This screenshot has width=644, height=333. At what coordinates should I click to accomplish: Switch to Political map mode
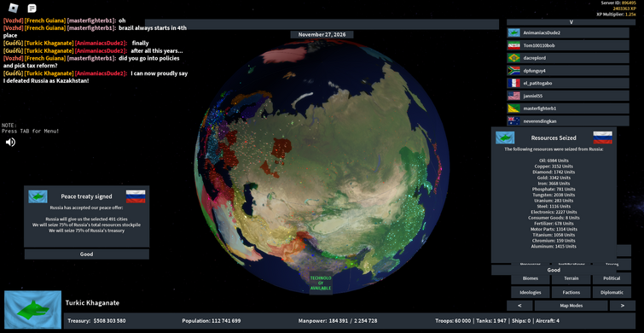pos(612,278)
